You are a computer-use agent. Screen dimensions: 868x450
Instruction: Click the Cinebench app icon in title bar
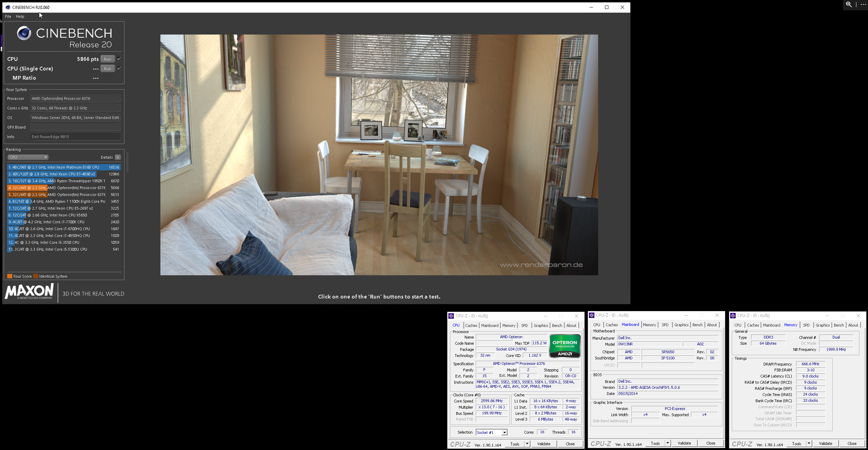8,7
